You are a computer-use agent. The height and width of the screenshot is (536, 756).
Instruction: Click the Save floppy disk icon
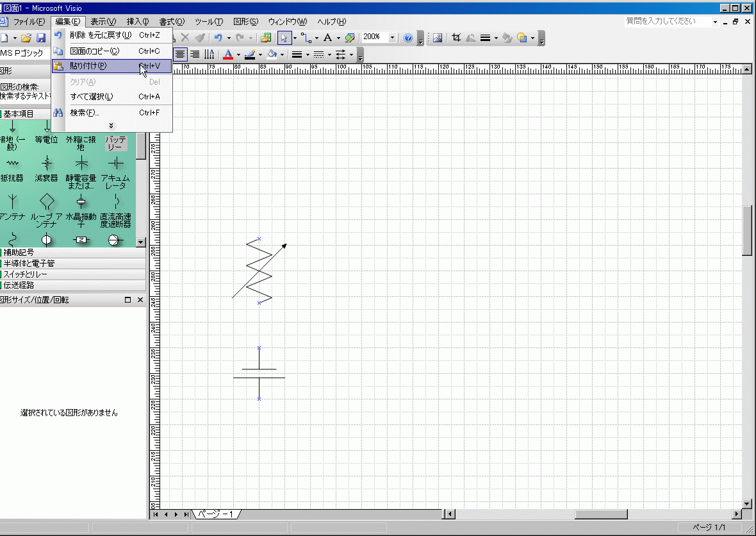coord(40,38)
